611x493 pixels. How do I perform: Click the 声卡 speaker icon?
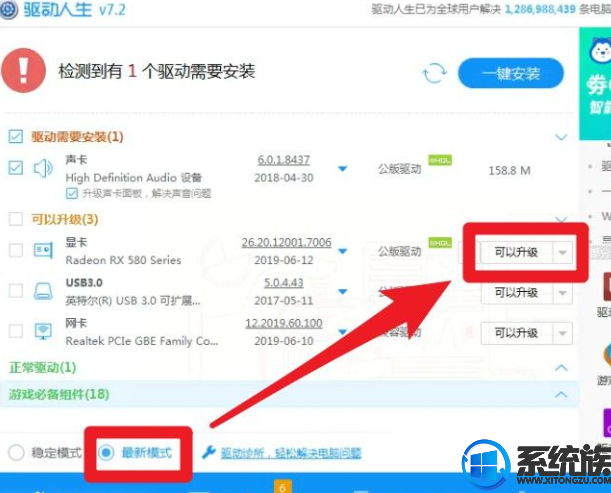coord(43,168)
